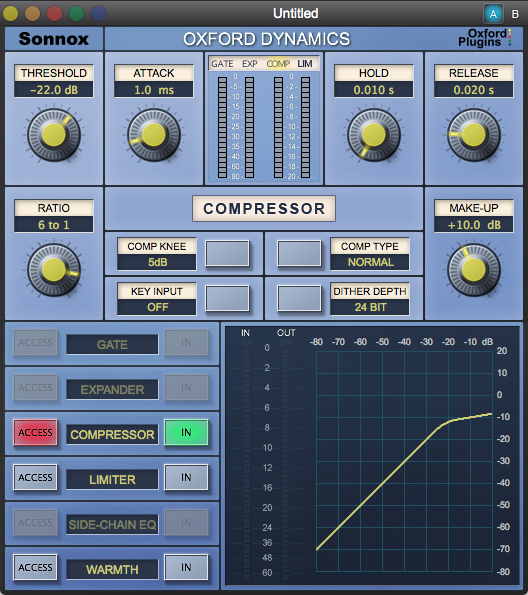Click the Attack knob
The image size is (528, 595).
(154, 134)
